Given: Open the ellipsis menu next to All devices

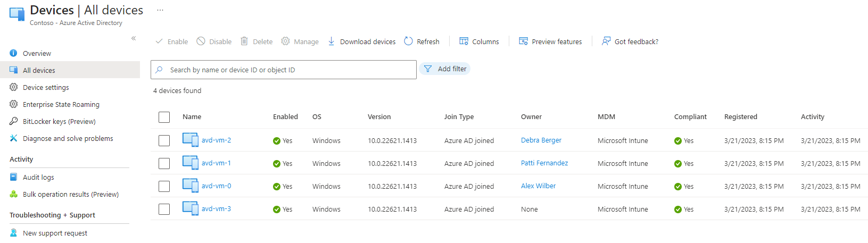Looking at the screenshot, I should click(160, 10).
